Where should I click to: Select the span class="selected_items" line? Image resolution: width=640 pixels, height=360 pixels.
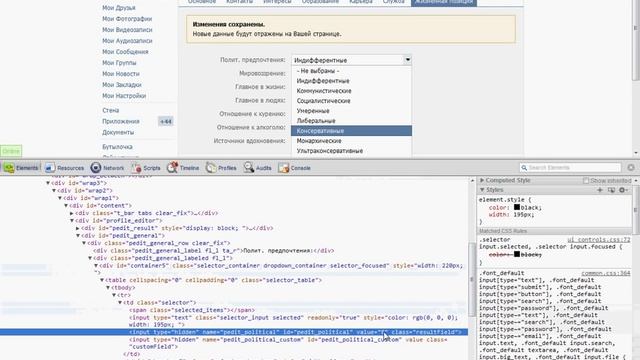[191, 310]
